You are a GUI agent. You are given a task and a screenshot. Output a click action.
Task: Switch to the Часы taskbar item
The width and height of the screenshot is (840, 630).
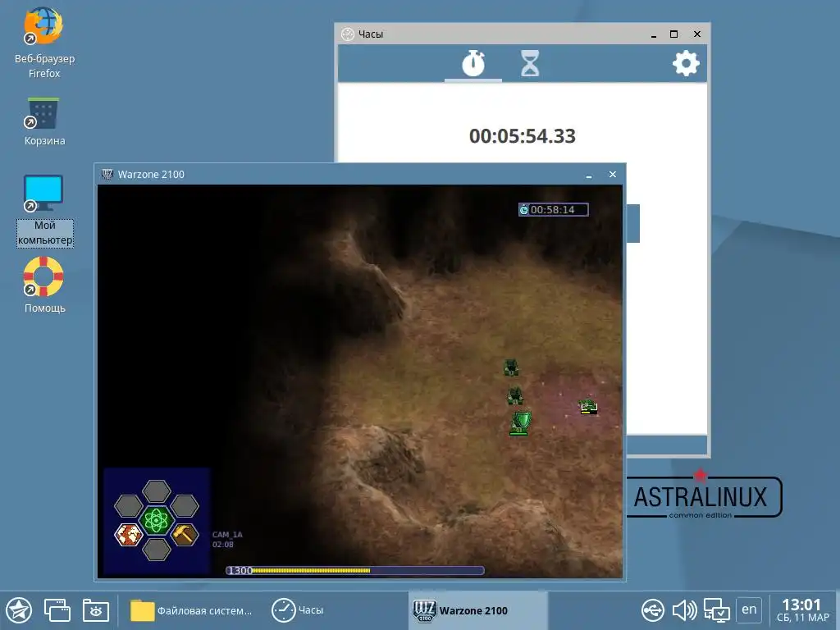pos(298,610)
